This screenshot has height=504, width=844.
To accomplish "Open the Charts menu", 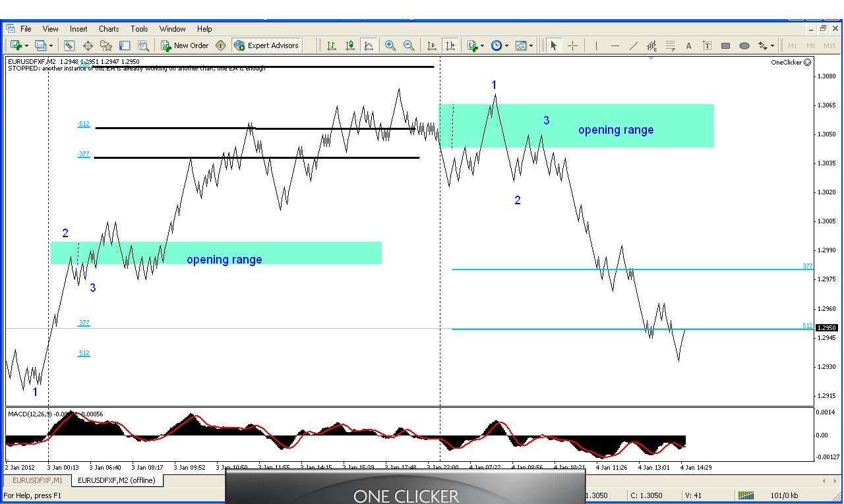I will (x=109, y=29).
